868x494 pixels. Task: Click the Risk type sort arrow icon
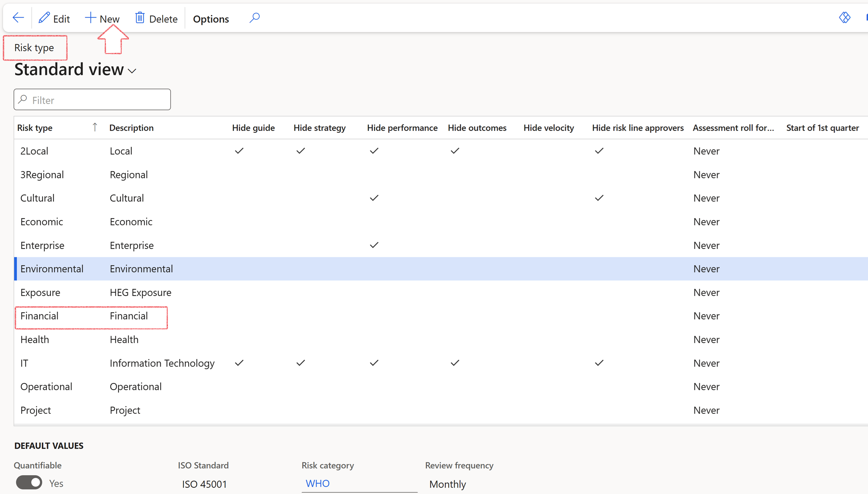[95, 127]
